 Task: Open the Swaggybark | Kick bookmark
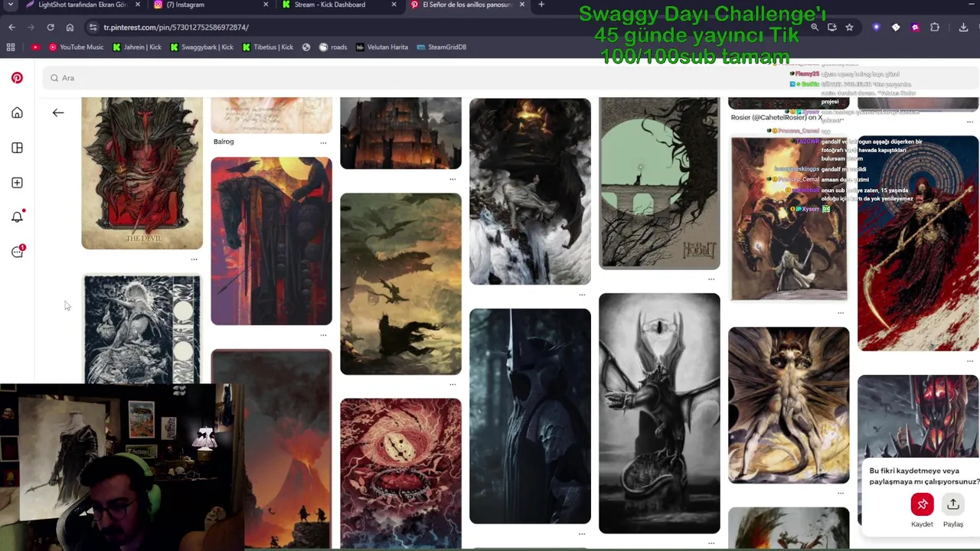pyautogui.click(x=202, y=47)
